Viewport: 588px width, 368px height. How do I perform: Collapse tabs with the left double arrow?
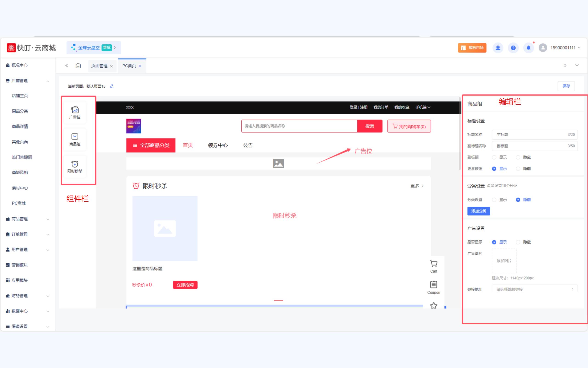click(67, 66)
